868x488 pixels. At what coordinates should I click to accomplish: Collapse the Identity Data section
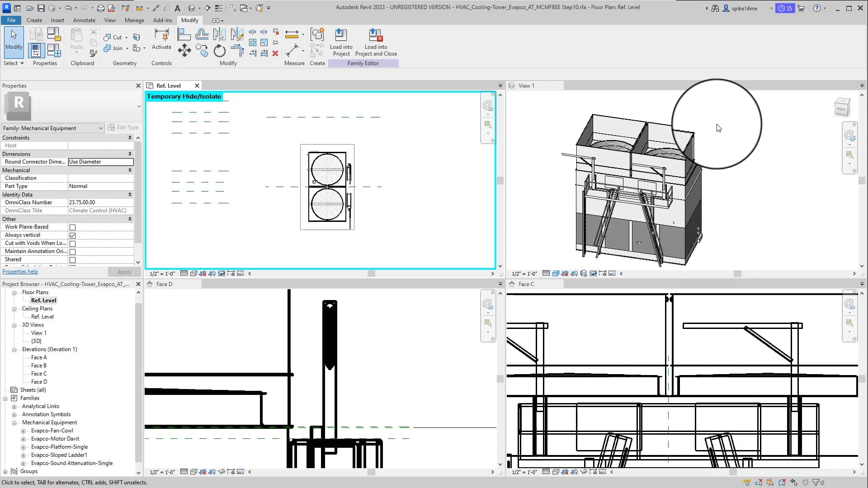click(130, 195)
